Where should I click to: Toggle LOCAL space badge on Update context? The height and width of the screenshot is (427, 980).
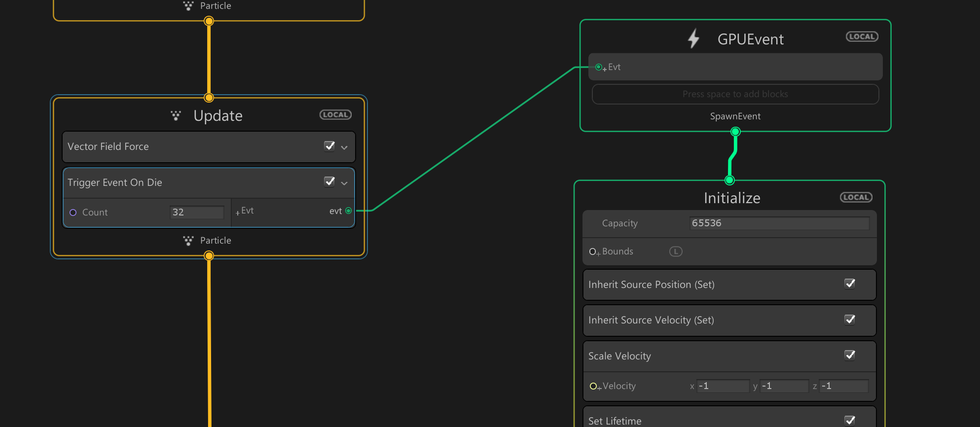pyautogui.click(x=335, y=115)
